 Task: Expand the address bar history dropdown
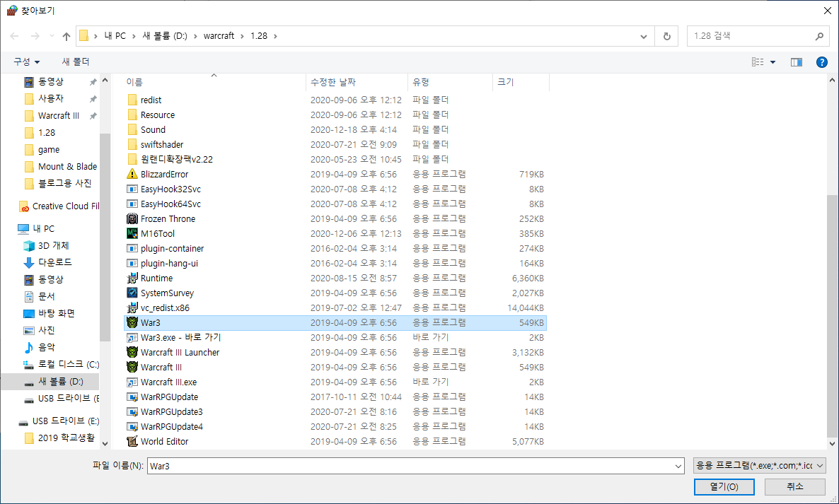coord(643,36)
